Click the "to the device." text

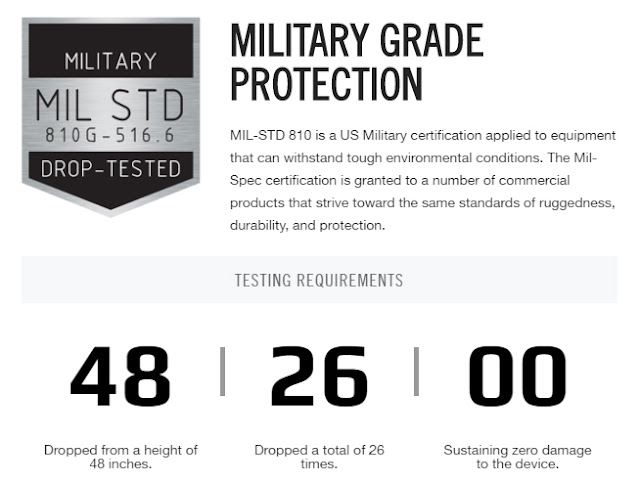pyautogui.click(x=518, y=464)
